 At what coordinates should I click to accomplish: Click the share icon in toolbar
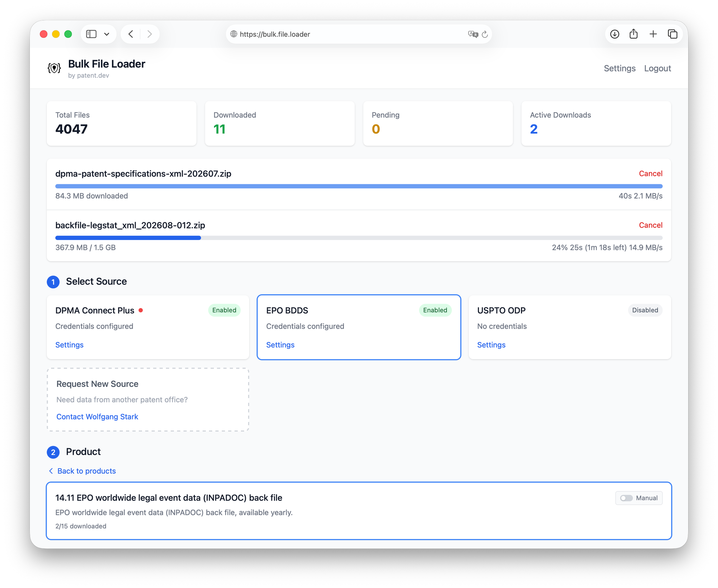pos(634,34)
